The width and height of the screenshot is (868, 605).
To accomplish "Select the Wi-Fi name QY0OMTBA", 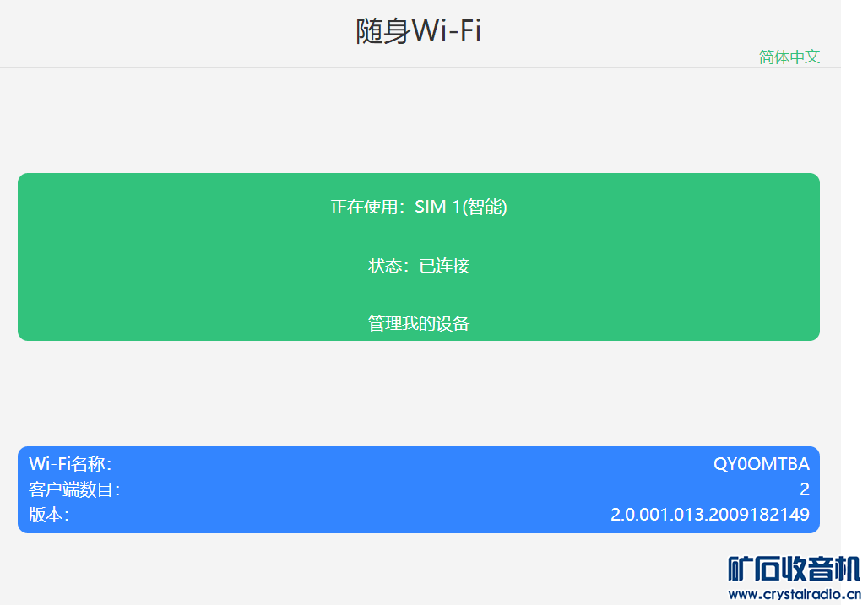I will [x=761, y=464].
